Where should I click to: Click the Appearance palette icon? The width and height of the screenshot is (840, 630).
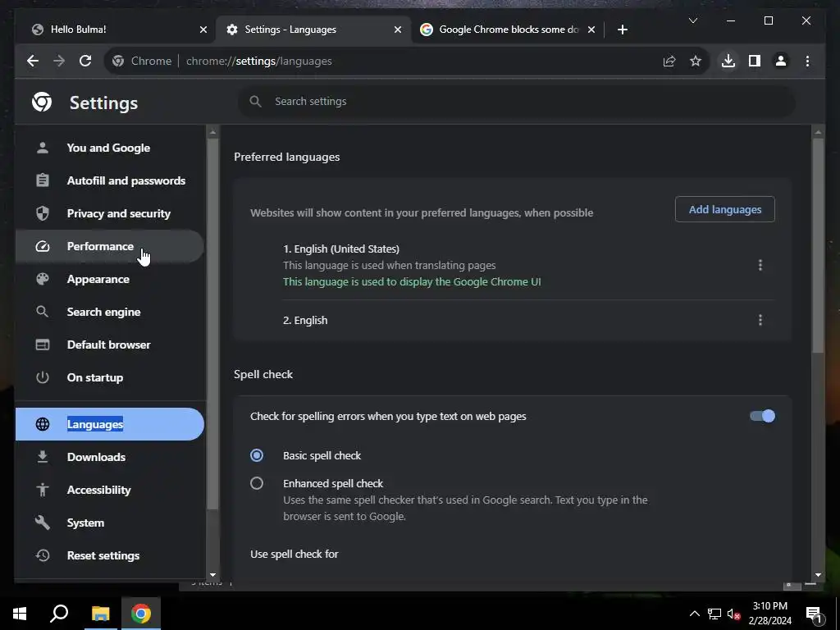point(43,279)
